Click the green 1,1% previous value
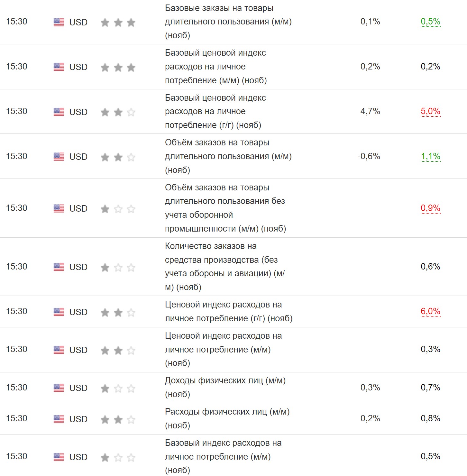467x476 pixels. 430,156
